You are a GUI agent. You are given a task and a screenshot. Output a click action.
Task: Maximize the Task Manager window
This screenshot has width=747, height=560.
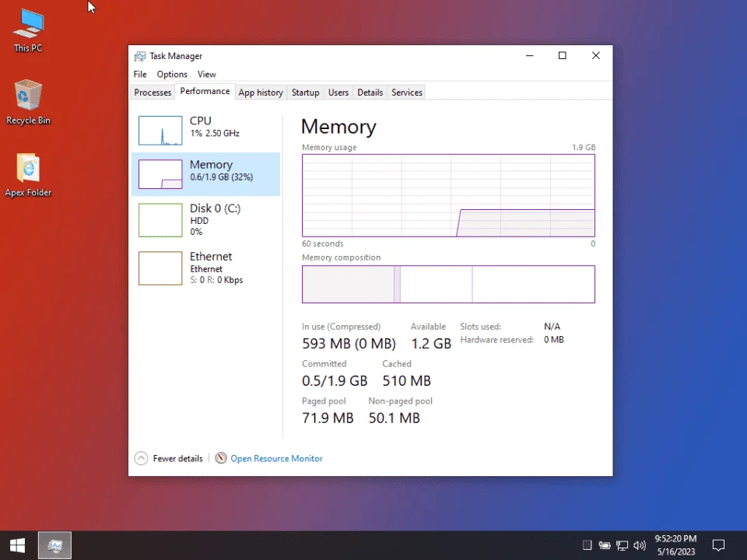pos(562,56)
